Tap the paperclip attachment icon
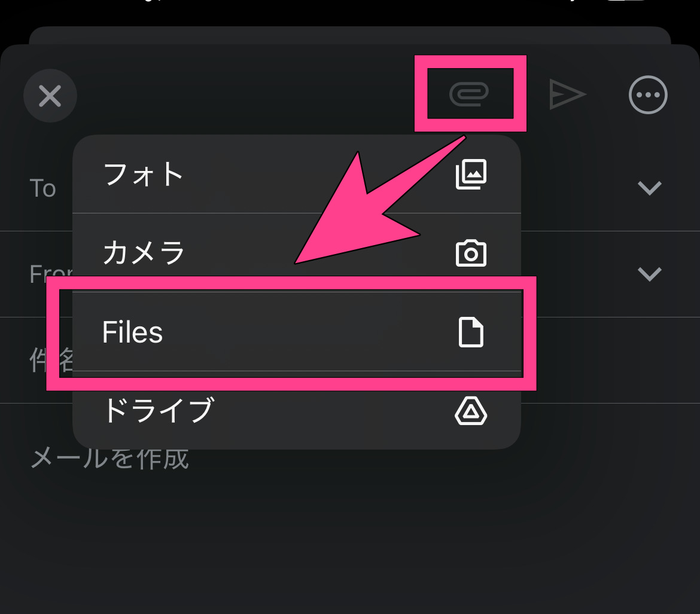The width and height of the screenshot is (700, 614). [x=469, y=94]
